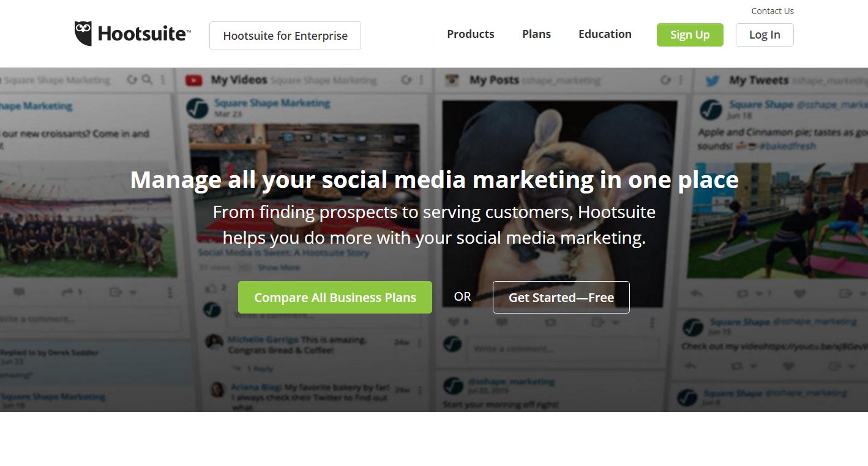The image size is (868, 466).
Task: Open the My Videos stream options menu
Action: tap(421, 80)
